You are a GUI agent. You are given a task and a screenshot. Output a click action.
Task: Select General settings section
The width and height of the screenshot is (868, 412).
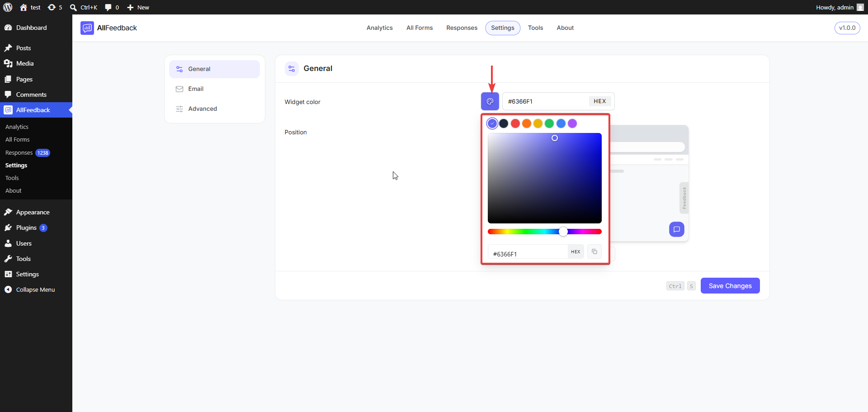point(214,69)
